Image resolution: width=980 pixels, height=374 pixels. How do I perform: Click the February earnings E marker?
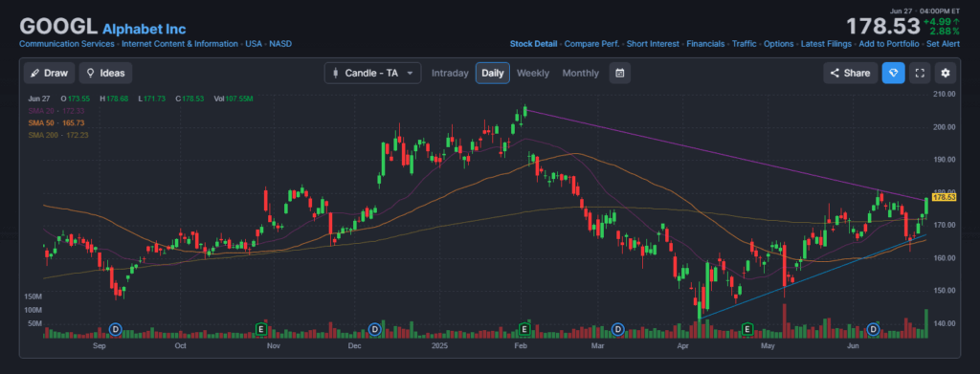coord(524,329)
